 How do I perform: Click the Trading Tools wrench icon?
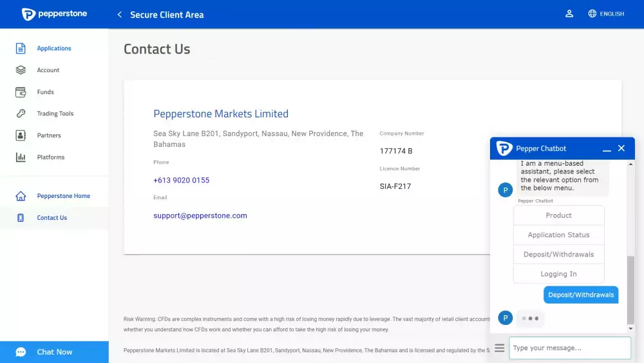[21, 113]
